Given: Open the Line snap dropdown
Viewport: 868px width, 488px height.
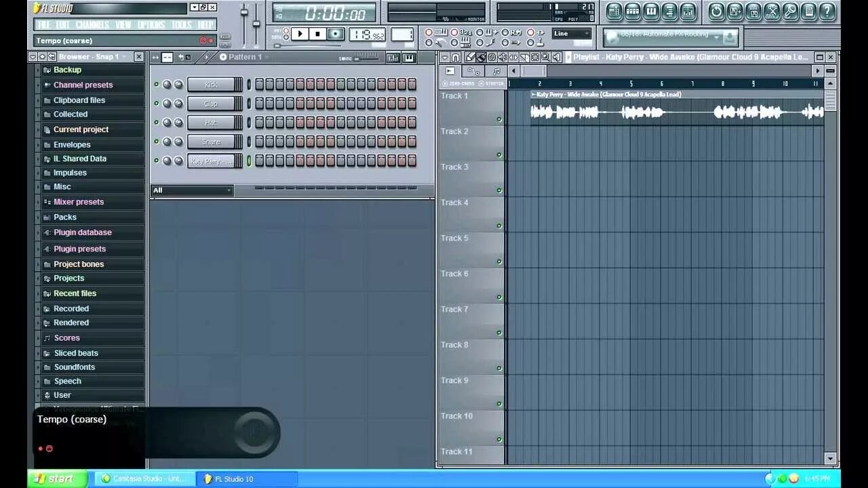Looking at the screenshot, I should tap(572, 34).
